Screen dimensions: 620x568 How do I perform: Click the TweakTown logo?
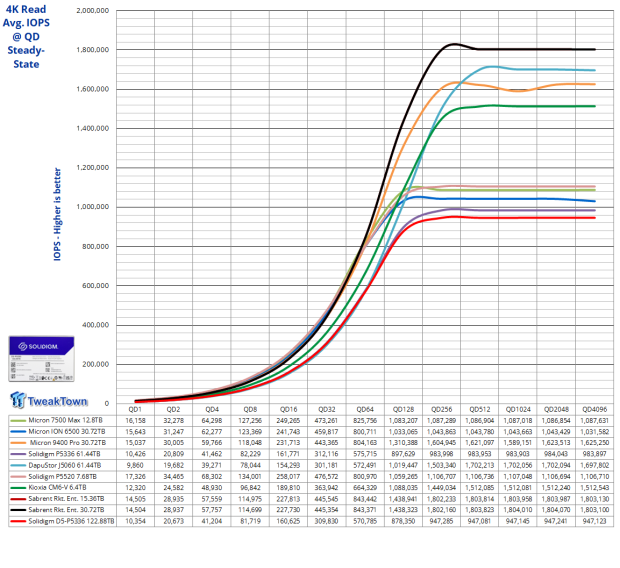pos(49,400)
